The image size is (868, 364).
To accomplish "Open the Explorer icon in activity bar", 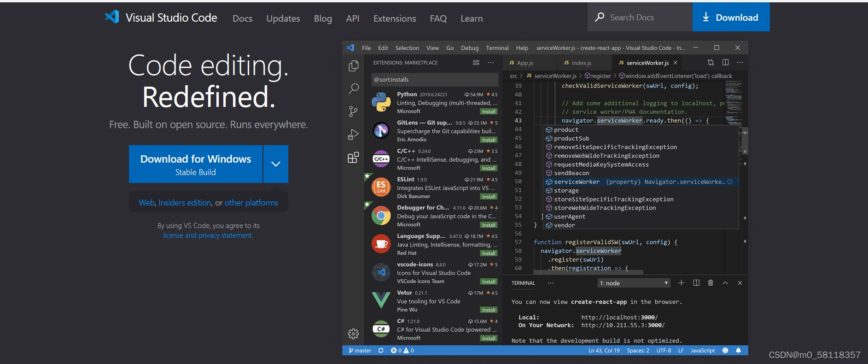I will click(353, 66).
